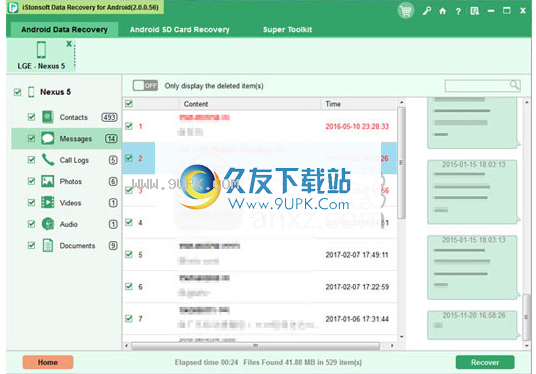The image size is (536, 374).
Task: Open the Super Toolkit tab
Action: coord(287,30)
